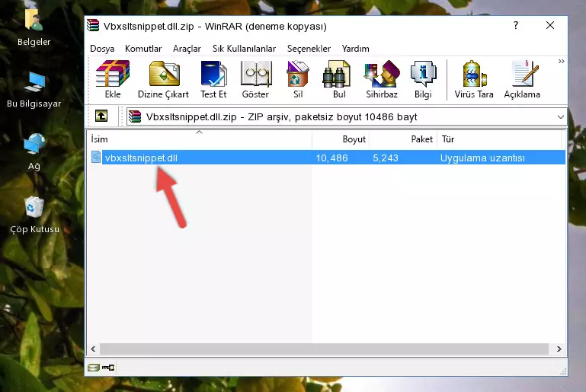The image size is (586, 392).
Task: Select the vbxsltsnippet.dll file row
Action: [327, 158]
